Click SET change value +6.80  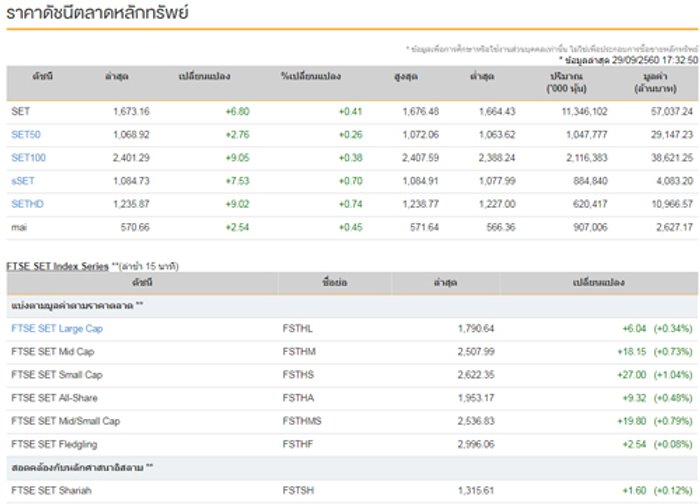[237, 111]
